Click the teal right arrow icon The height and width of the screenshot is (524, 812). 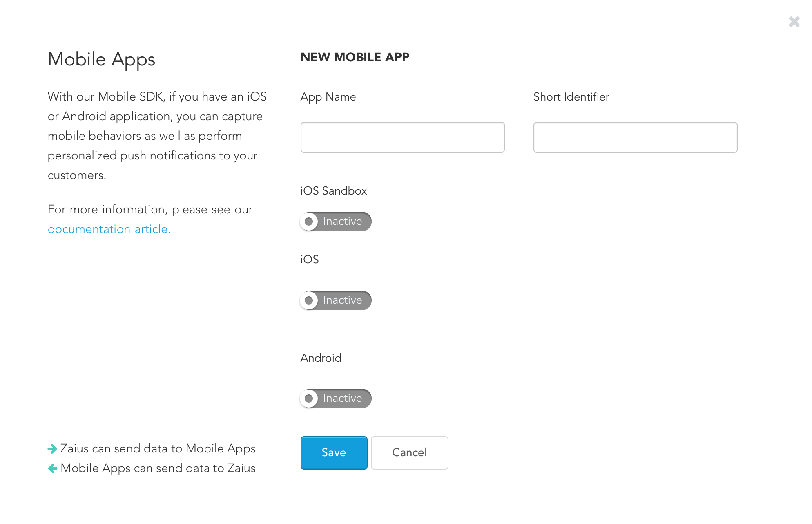tap(52, 449)
